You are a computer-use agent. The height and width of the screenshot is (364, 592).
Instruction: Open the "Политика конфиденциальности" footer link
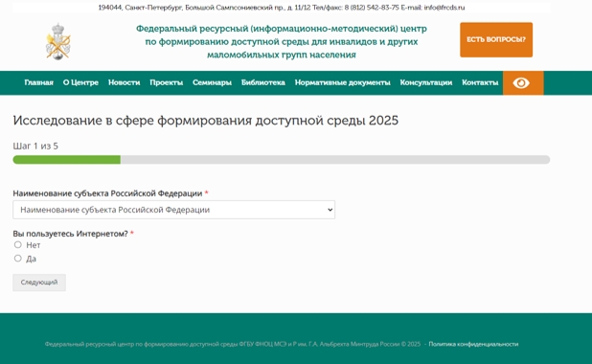click(473, 344)
